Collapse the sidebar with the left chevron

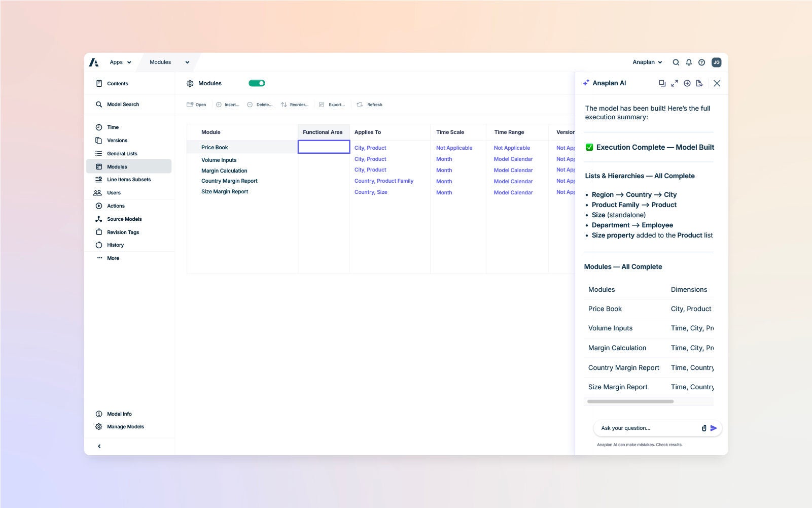99,446
